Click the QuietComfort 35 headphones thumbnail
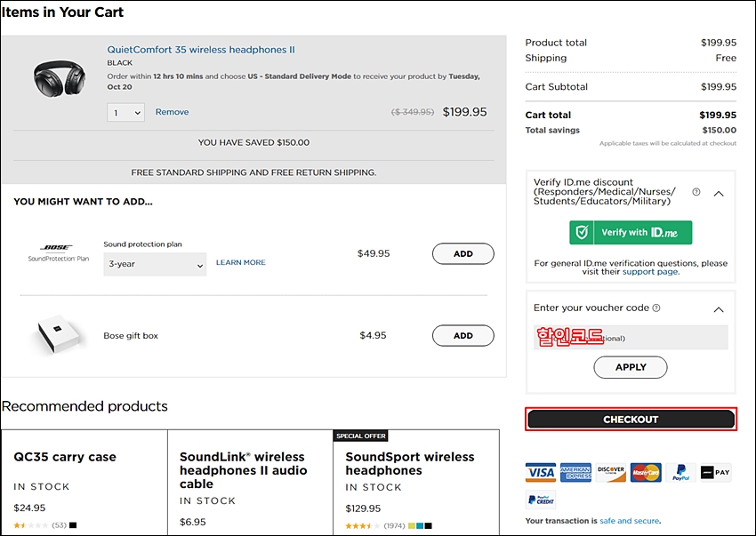The height and width of the screenshot is (536, 756). tap(60, 77)
